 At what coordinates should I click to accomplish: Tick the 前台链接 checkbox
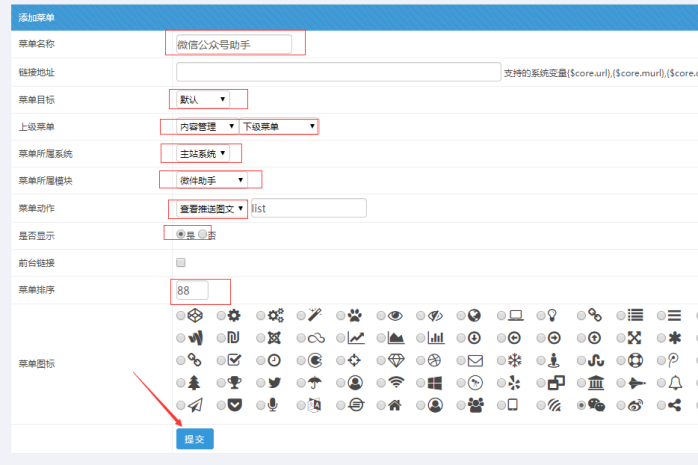(x=181, y=262)
